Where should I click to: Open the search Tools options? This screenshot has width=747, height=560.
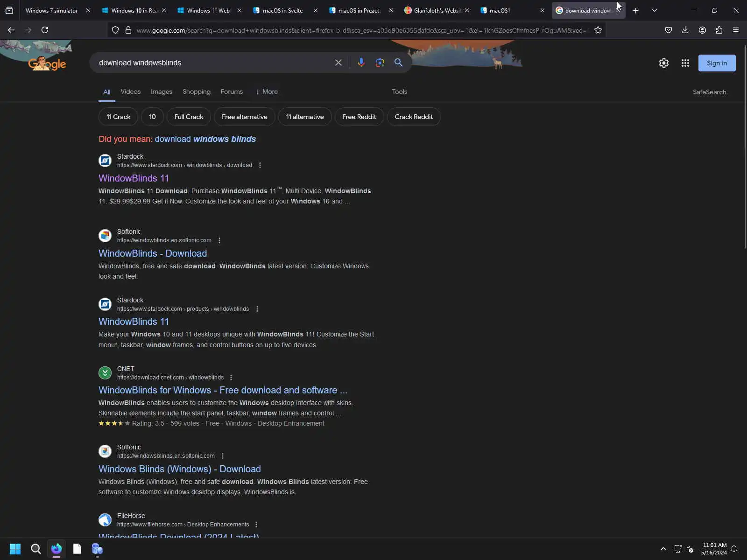(400, 91)
